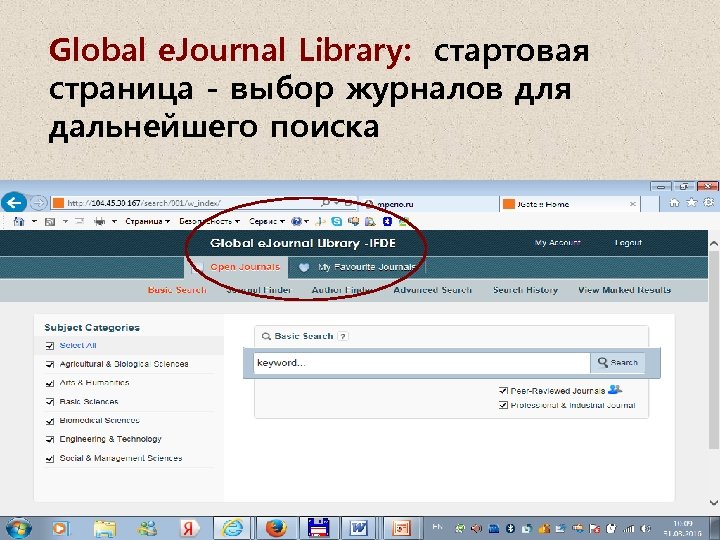Click the page vertical scrollbar
This screenshot has width=720, height=540.
713,349
